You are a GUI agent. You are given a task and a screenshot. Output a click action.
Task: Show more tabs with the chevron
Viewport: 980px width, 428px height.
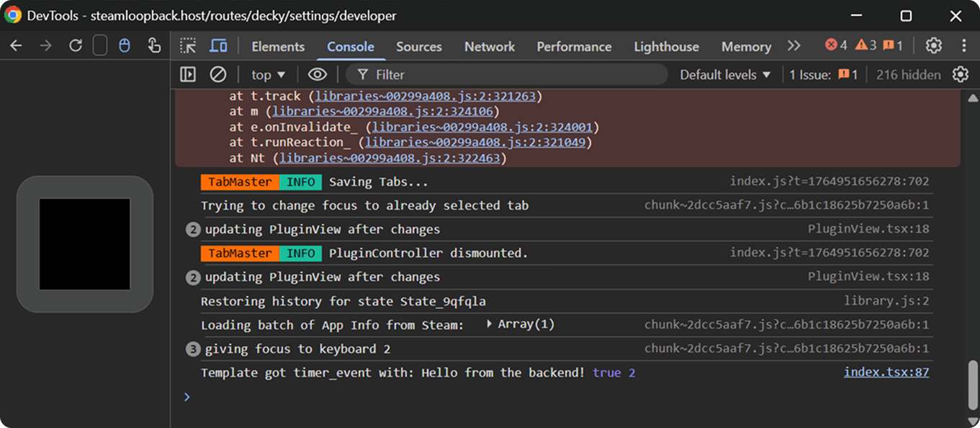pyautogui.click(x=794, y=46)
